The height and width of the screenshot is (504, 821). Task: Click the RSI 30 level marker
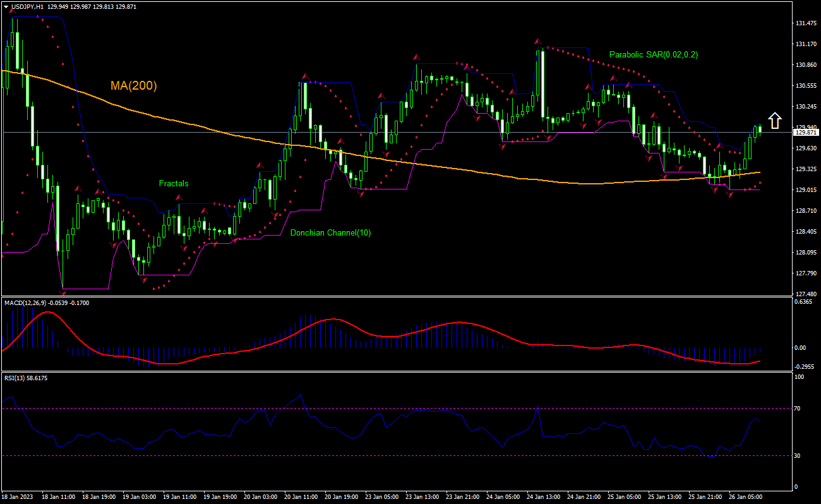click(x=797, y=456)
